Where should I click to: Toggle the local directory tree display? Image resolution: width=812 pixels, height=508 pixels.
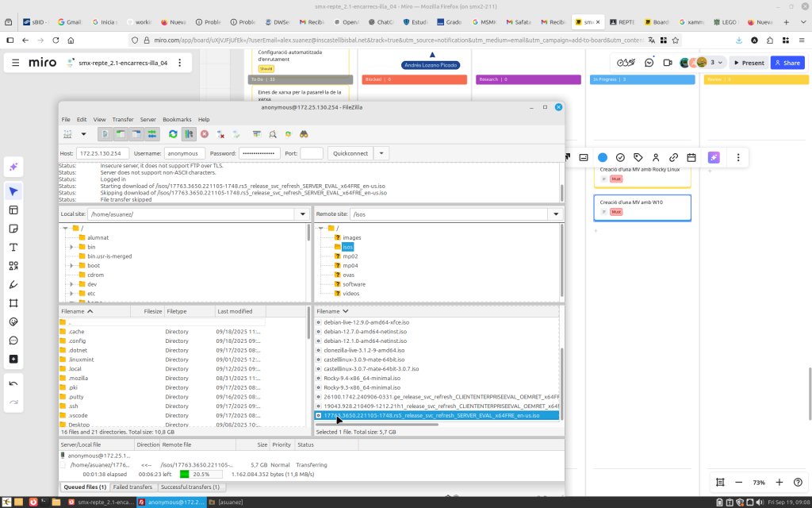121,134
